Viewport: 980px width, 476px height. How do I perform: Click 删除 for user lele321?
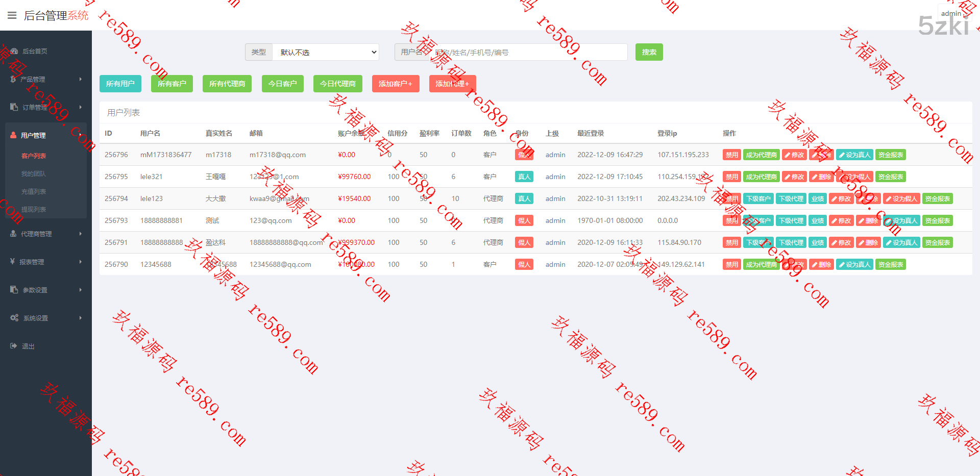coord(821,177)
